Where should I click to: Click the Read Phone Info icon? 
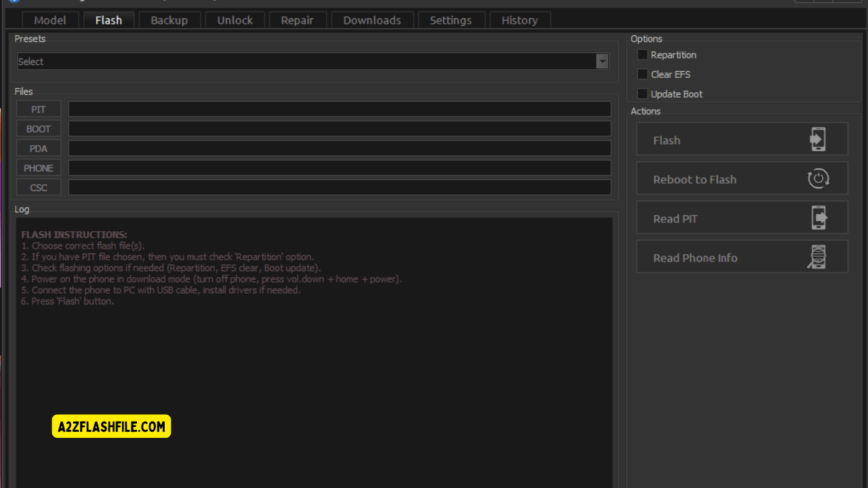(818, 256)
